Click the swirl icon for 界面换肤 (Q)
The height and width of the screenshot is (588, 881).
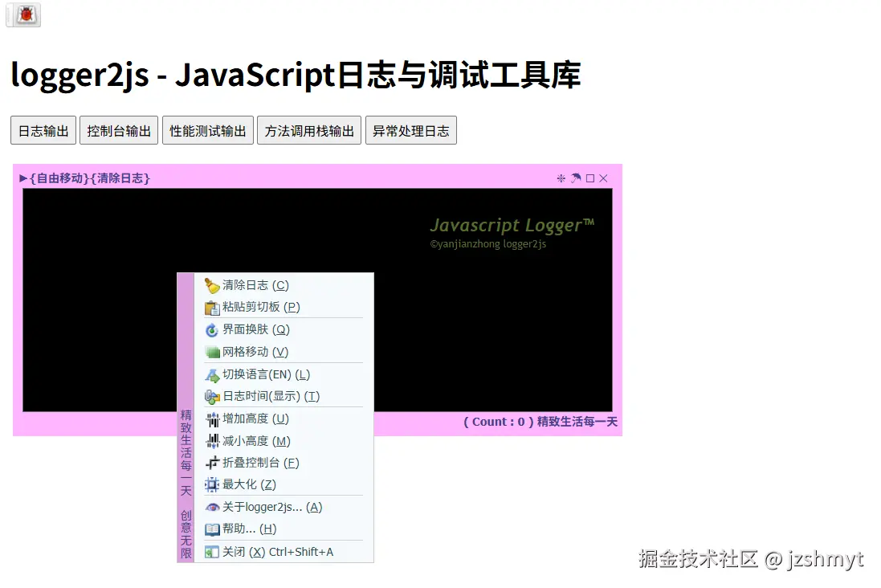[212, 330]
